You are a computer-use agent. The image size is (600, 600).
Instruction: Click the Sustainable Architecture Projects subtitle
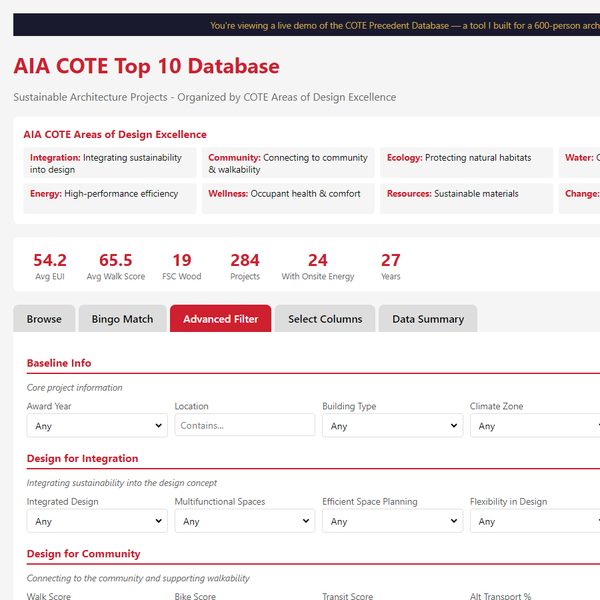tap(205, 97)
